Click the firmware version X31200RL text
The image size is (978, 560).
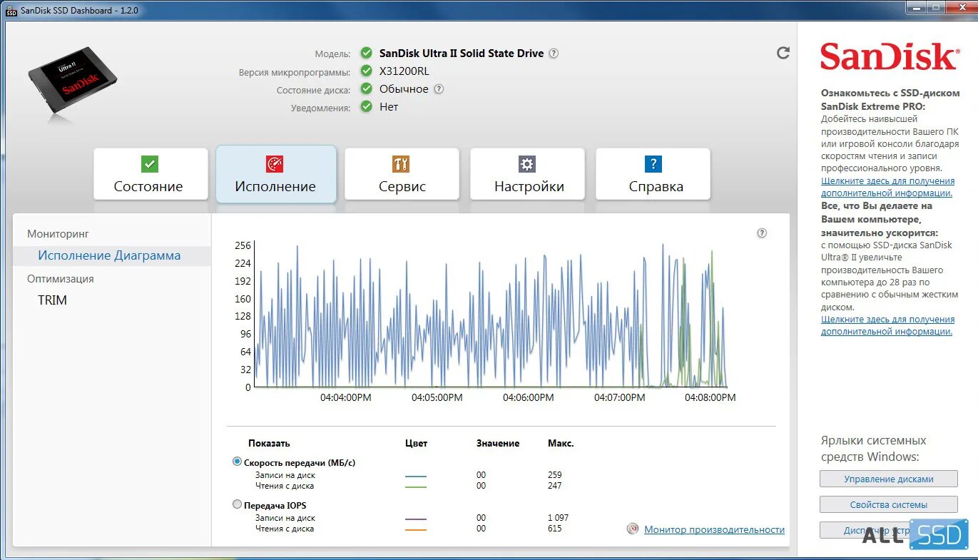click(x=404, y=71)
